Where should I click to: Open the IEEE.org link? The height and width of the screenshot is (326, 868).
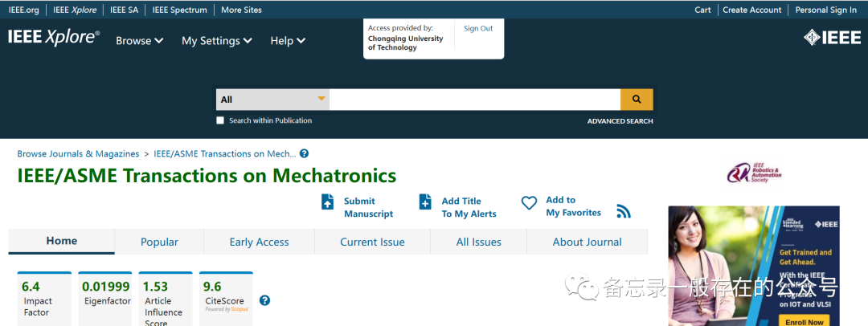[x=24, y=10]
